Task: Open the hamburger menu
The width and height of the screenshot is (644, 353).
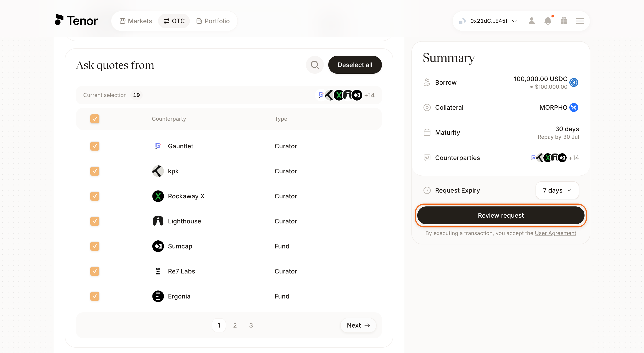Action: (x=580, y=21)
